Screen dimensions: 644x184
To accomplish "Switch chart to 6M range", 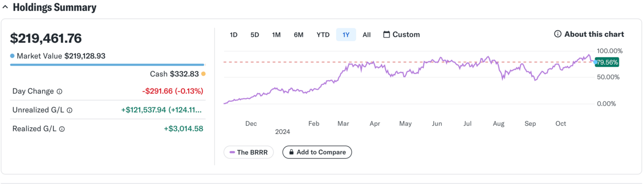I will tap(299, 35).
